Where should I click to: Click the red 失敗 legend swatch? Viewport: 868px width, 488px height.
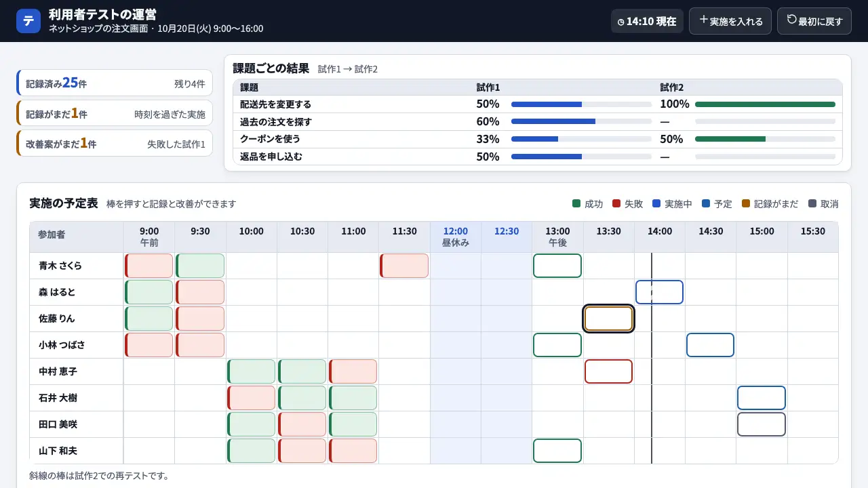pos(616,203)
